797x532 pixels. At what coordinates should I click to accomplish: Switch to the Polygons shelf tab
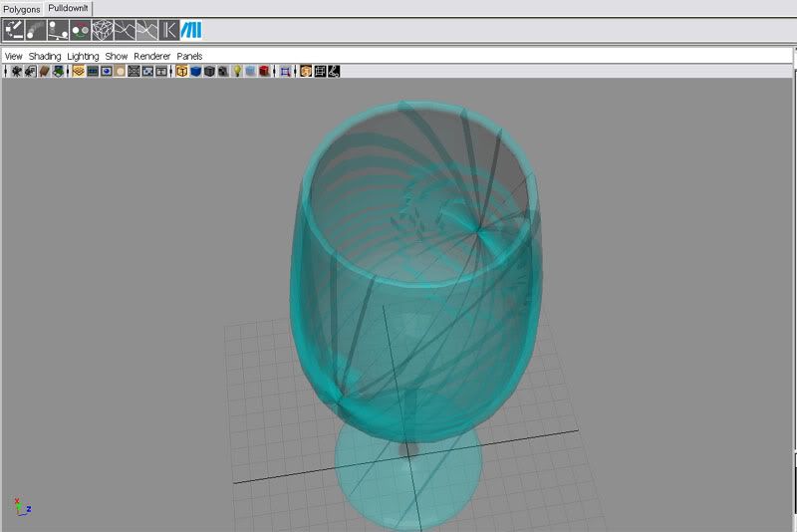pos(22,9)
